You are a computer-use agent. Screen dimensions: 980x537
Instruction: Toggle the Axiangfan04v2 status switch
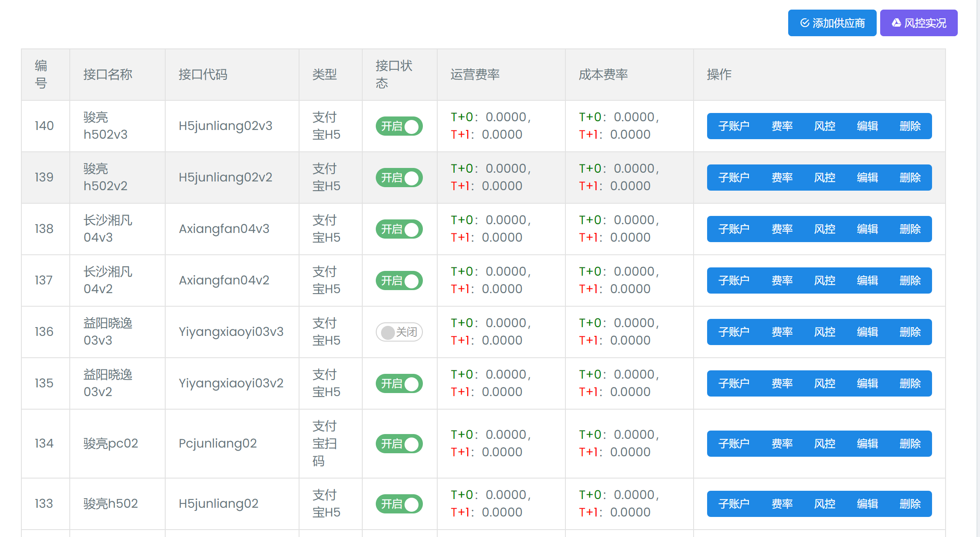pyautogui.click(x=399, y=280)
